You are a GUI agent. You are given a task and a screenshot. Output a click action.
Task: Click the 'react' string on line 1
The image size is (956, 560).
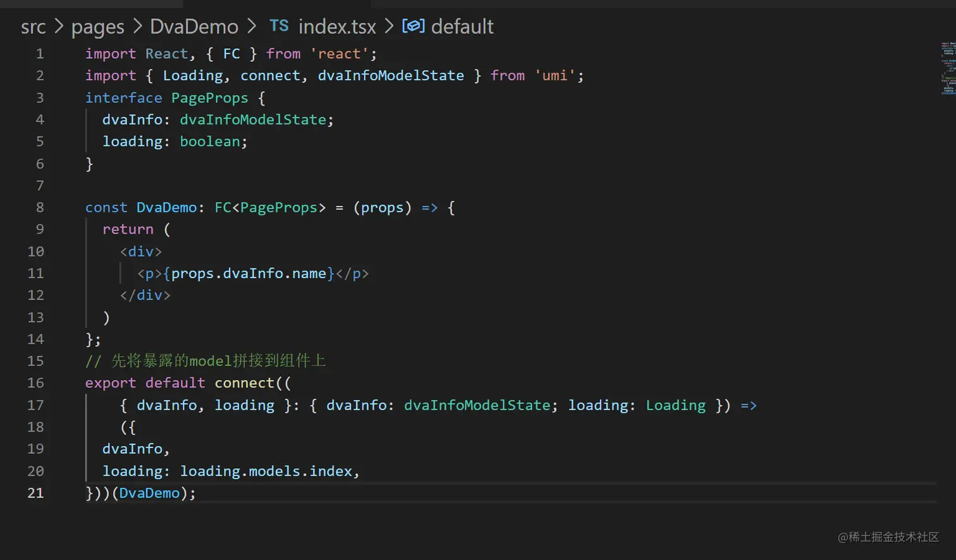339,54
